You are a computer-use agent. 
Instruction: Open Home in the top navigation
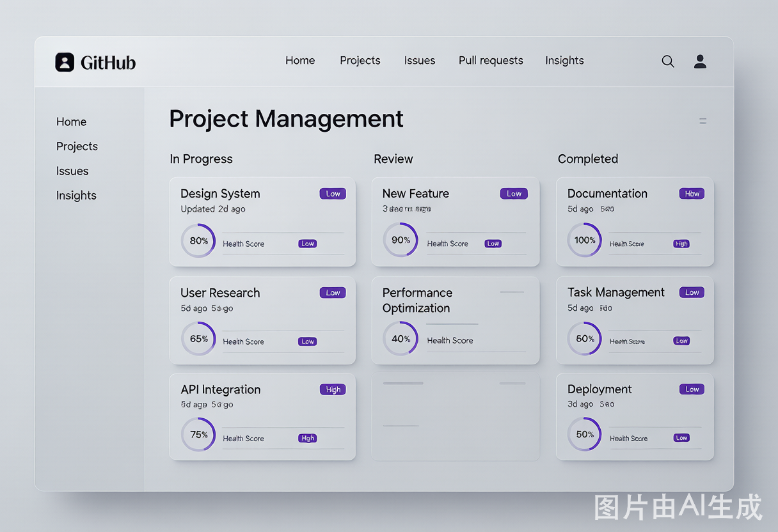tap(300, 61)
